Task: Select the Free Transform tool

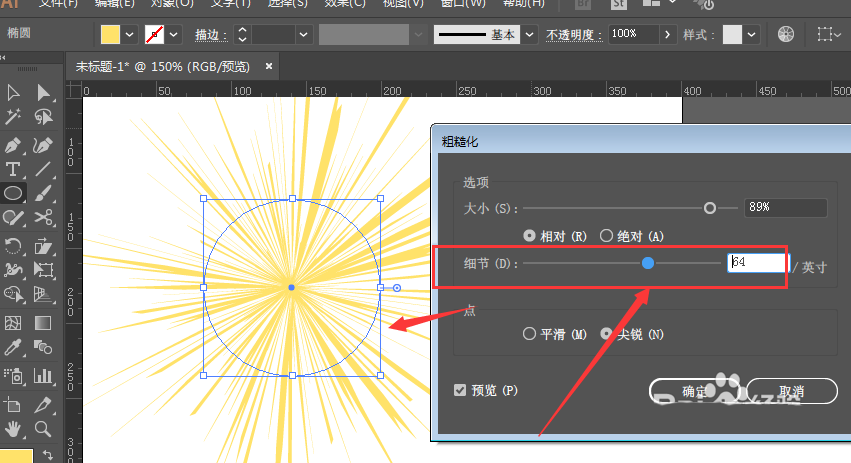Action: 43,270
